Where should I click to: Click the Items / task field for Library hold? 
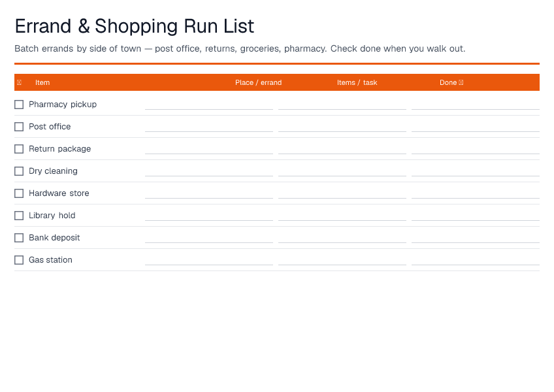click(342, 216)
